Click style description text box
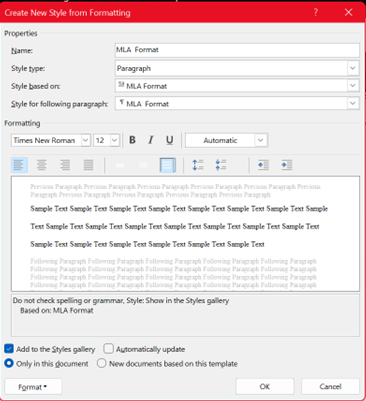 (x=185, y=315)
